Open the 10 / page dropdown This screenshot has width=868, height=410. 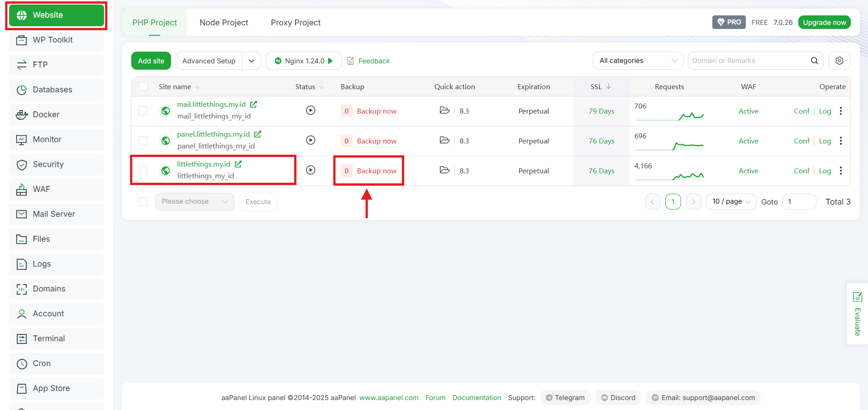coord(731,202)
